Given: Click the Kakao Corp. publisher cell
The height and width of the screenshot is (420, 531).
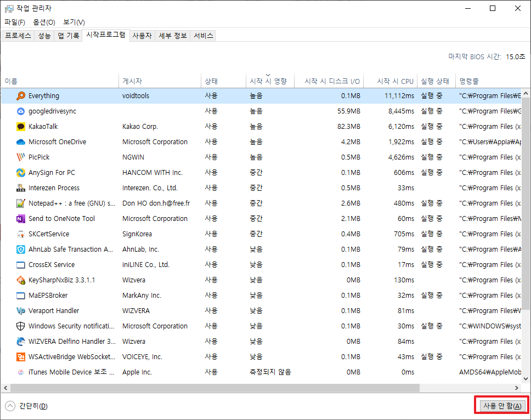Looking at the screenshot, I should click(x=140, y=127).
